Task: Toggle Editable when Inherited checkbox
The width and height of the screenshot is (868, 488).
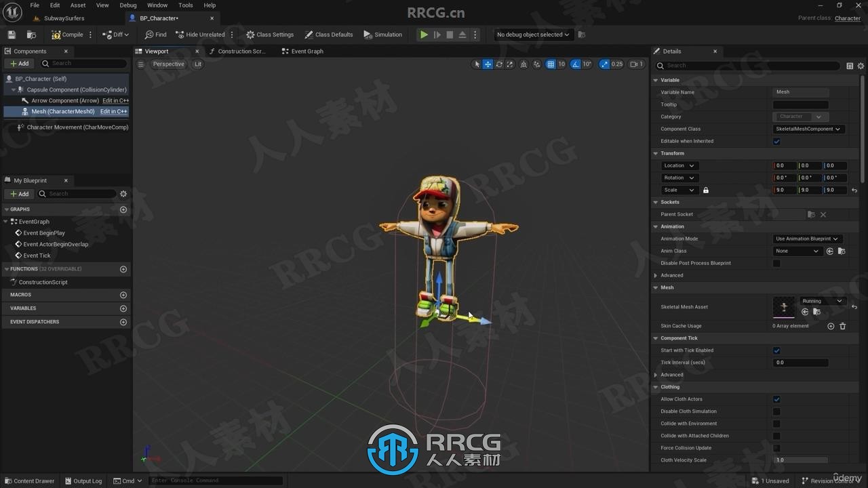Action: (776, 142)
